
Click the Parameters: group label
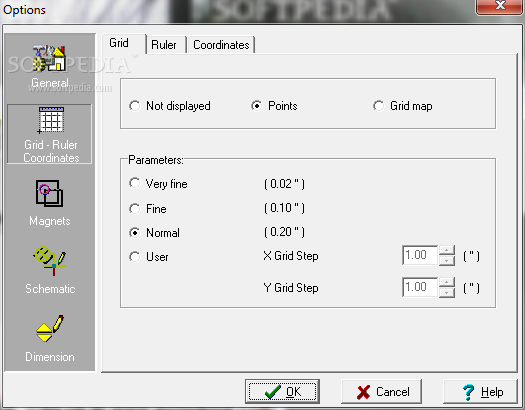tap(156, 160)
